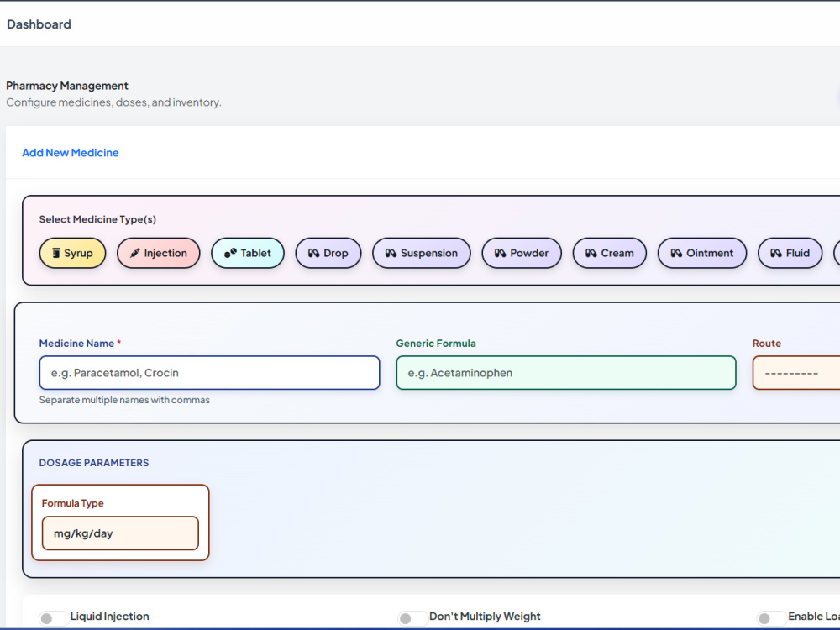Click the Cream capsule icon
This screenshot has height=630, width=840.
[591, 253]
